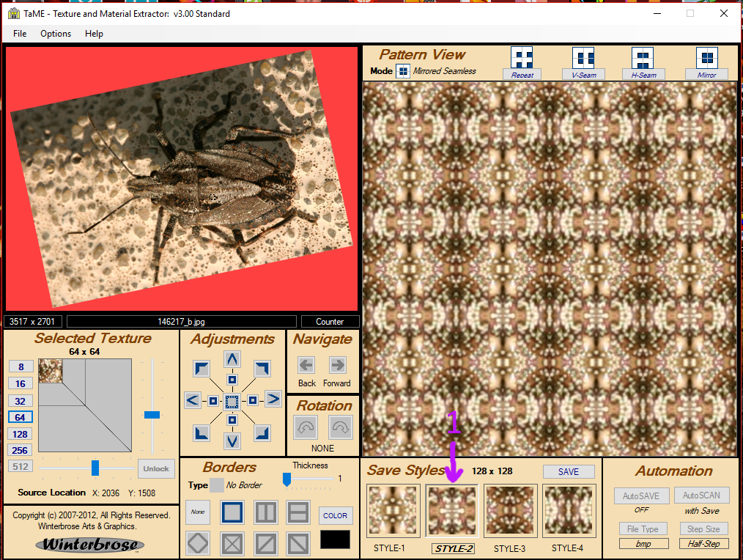Screen dimensions: 743x560
Task: Navigate Back with the left arrow button
Action: click(306, 365)
